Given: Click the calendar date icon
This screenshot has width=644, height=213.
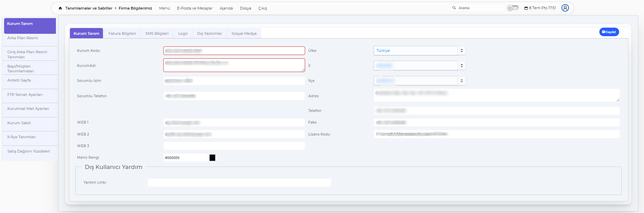Looking at the screenshot, I should pyautogui.click(x=526, y=8).
